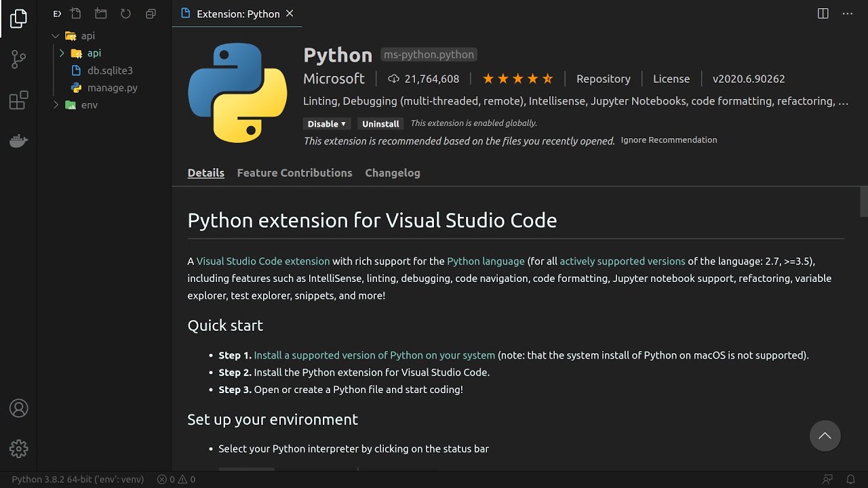Image resolution: width=868 pixels, height=488 pixels.
Task: Click the scroll-to-top round button
Action: pyautogui.click(x=825, y=436)
